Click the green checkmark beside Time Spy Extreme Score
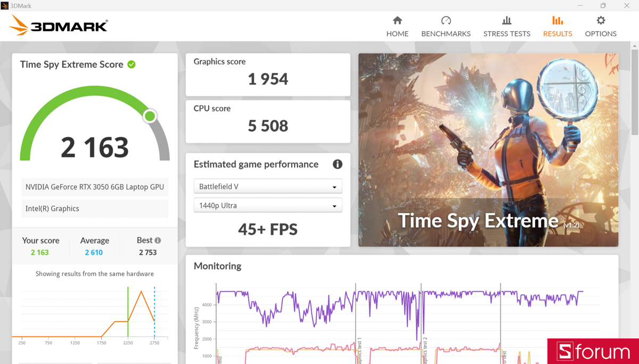Screen dimensions: 639x364 point(131,64)
